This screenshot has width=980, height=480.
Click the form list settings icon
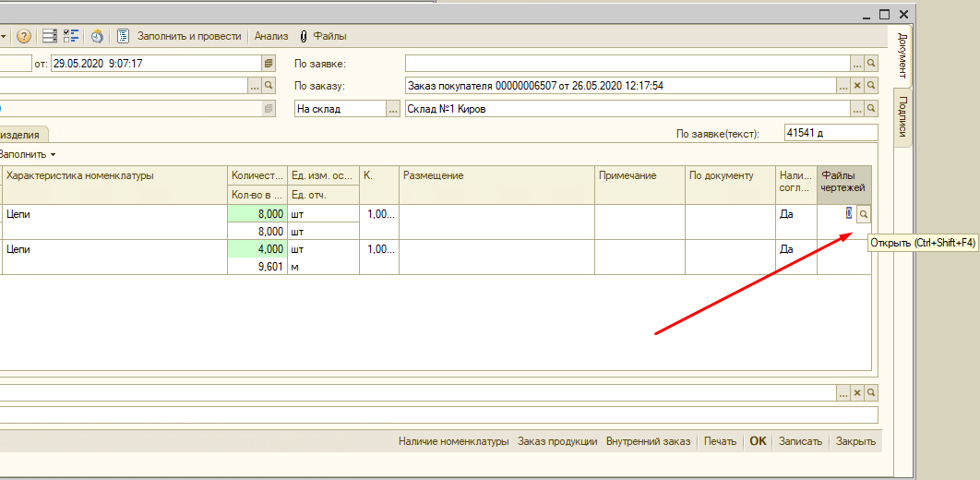pos(50,36)
